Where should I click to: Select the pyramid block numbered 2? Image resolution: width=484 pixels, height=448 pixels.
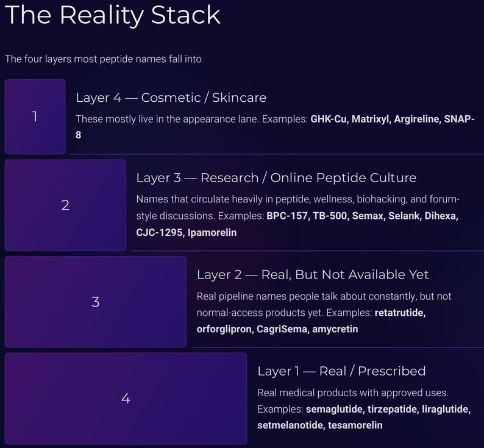tap(65, 205)
